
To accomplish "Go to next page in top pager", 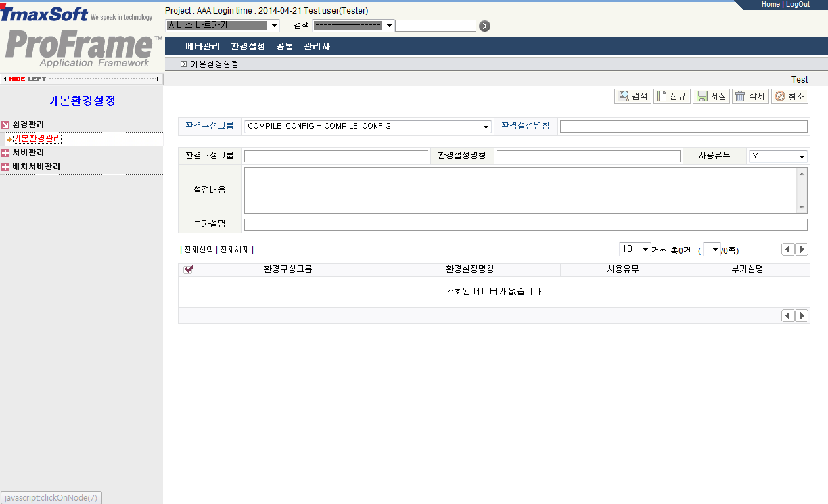I will (802, 250).
